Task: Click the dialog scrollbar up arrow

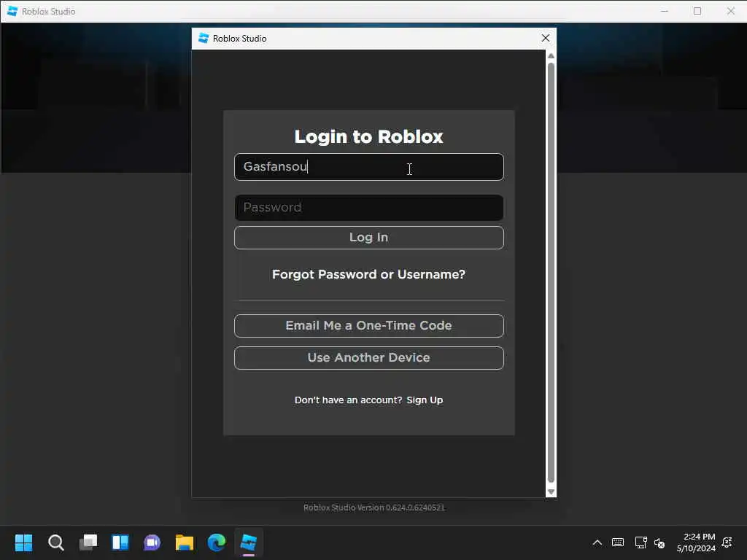Action: tap(551, 55)
